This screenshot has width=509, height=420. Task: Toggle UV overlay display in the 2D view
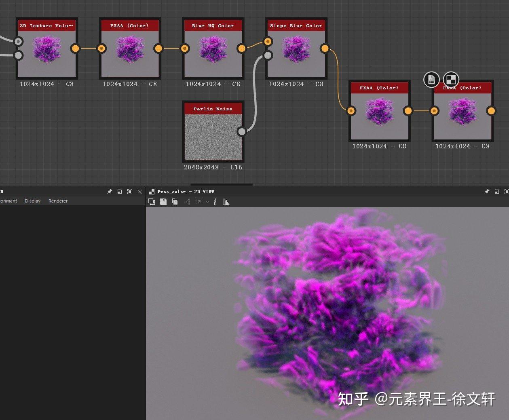coord(198,202)
